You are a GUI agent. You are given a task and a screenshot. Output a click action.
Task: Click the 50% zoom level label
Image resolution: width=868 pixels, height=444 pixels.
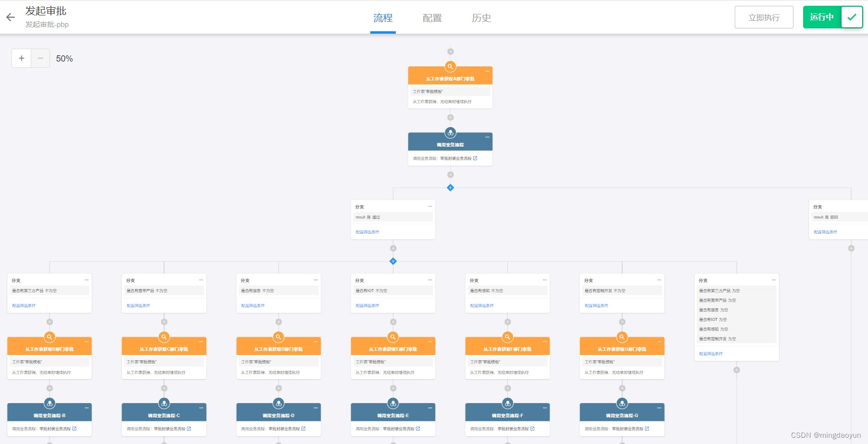tap(64, 59)
